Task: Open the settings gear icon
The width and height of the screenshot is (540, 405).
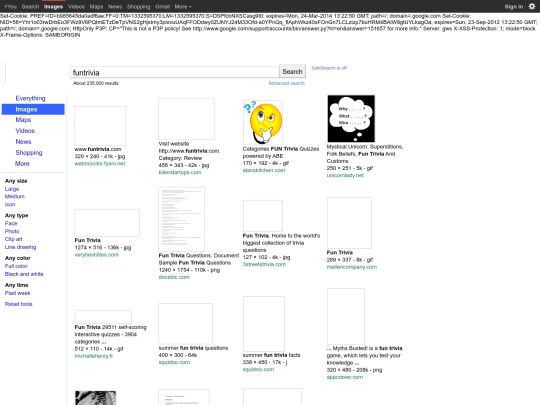Action: [x=532, y=6]
